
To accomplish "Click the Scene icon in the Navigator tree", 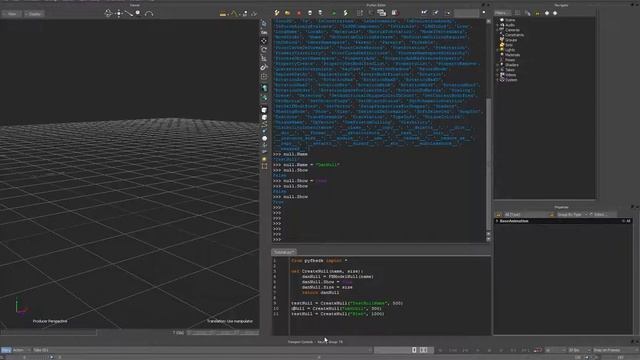I will tap(502, 20).
